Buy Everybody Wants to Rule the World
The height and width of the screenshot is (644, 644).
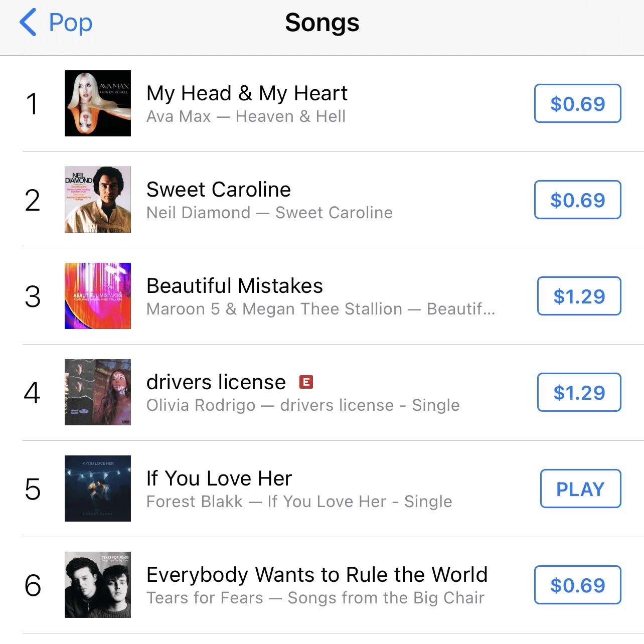[x=577, y=585]
